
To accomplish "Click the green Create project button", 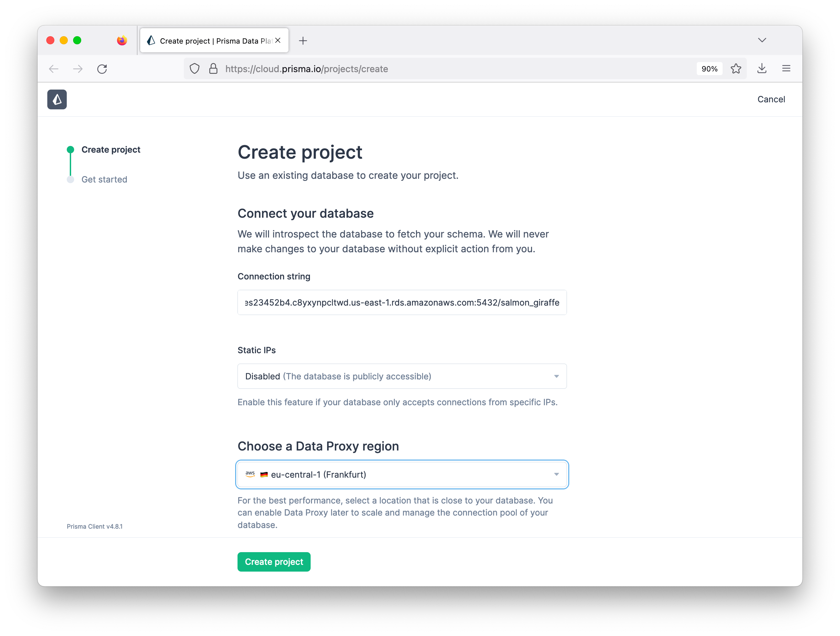I will [x=274, y=562].
